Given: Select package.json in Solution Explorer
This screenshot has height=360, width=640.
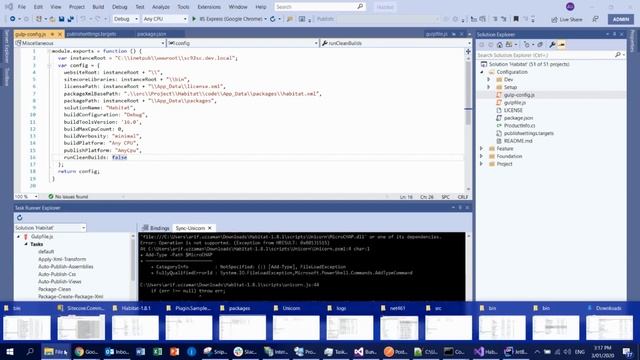Looking at the screenshot, I should (518, 118).
